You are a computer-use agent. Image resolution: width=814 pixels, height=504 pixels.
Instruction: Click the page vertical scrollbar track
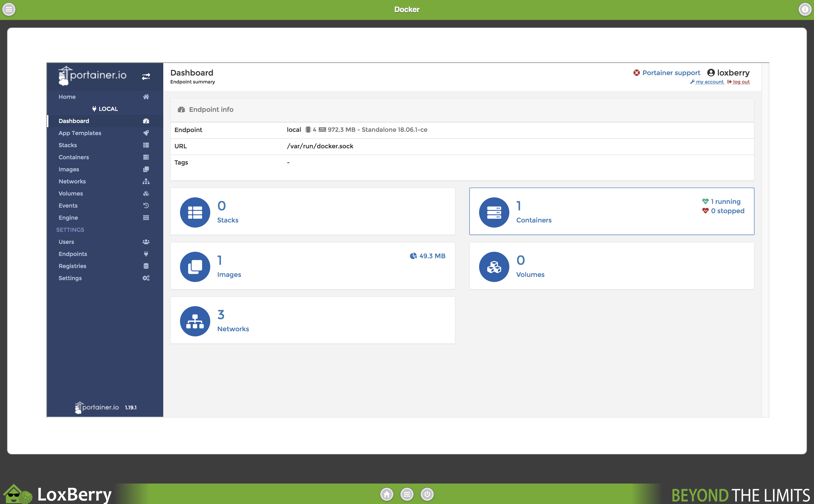coord(765,240)
